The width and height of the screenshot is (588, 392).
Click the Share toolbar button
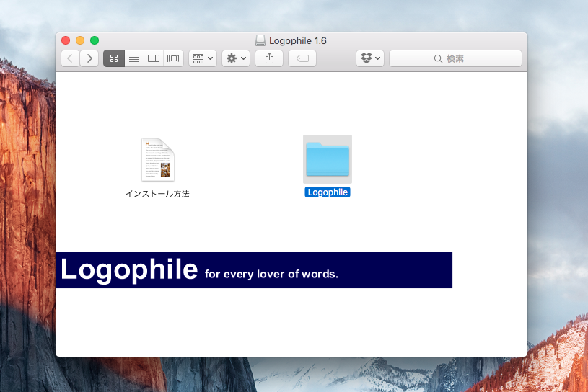click(269, 58)
